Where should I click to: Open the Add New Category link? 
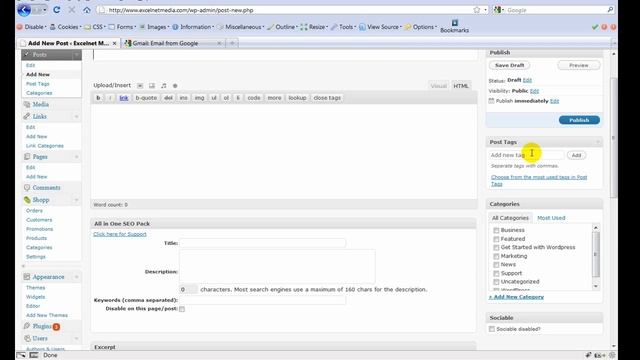click(516, 297)
